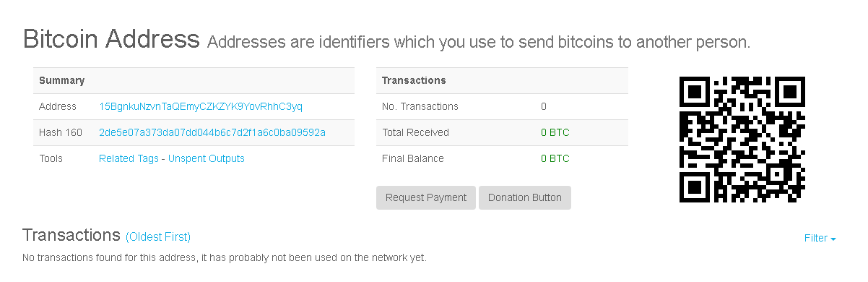Open the Filter dropdown
The image size is (868, 282).
[x=820, y=238]
